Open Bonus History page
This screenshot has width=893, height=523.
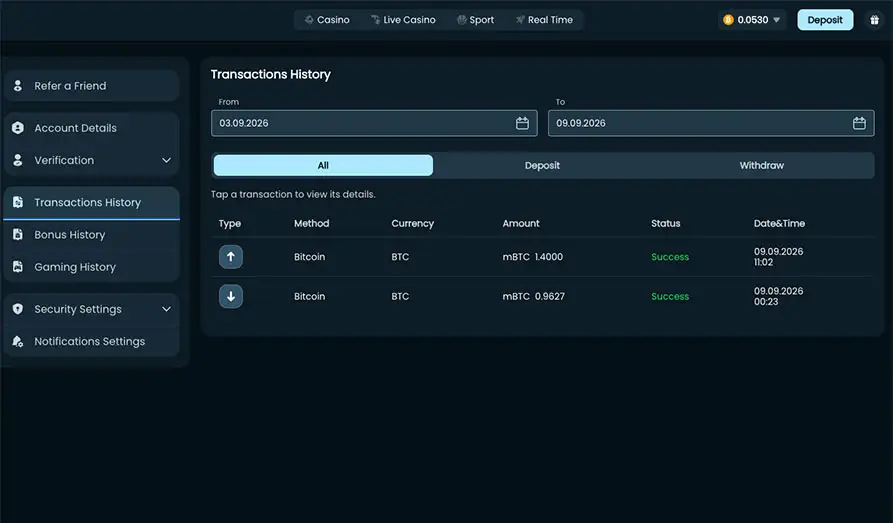tap(92, 234)
